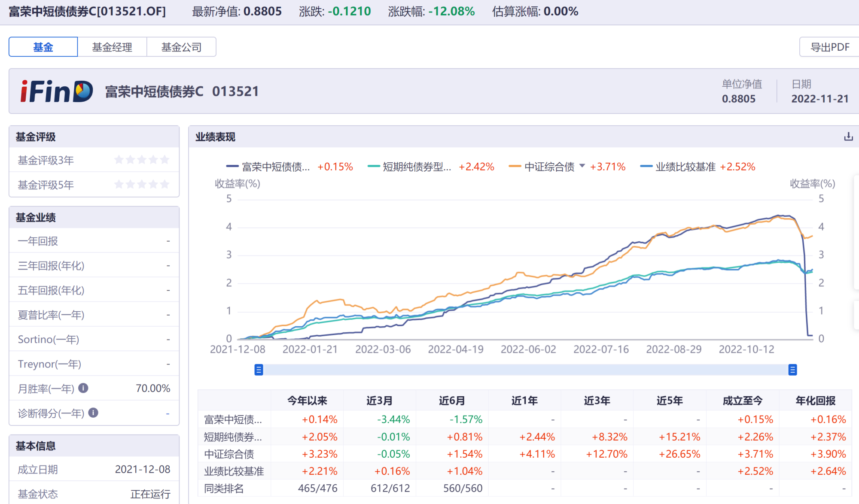This screenshot has height=504, width=859.
Task: Select the 基金 tab
Action: click(43, 47)
